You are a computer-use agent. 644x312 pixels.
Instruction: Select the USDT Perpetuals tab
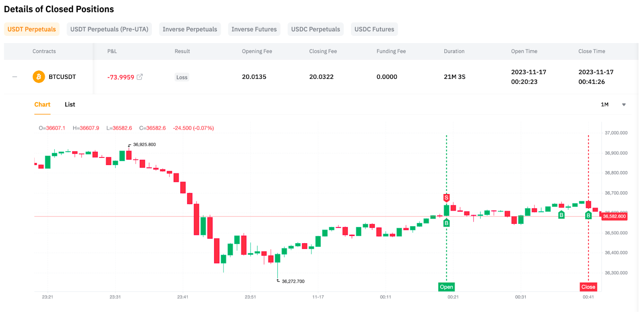pyautogui.click(x=32, y=29)
